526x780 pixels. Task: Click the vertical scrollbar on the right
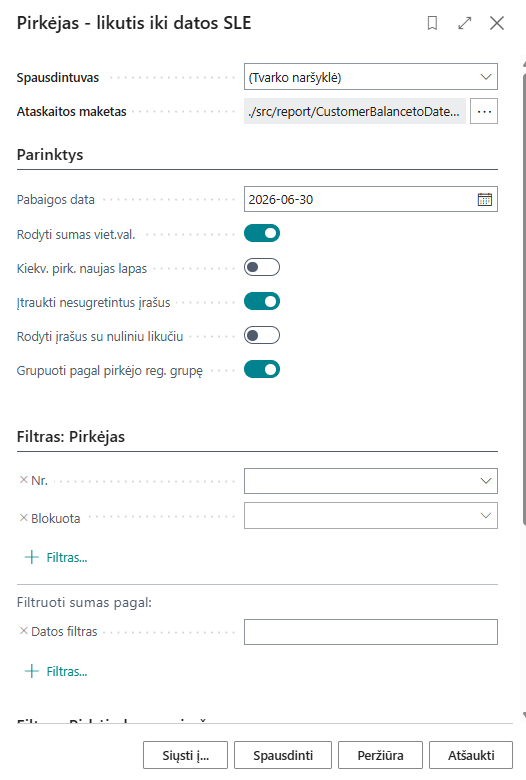pyautogui.click(x=524, y=298)
